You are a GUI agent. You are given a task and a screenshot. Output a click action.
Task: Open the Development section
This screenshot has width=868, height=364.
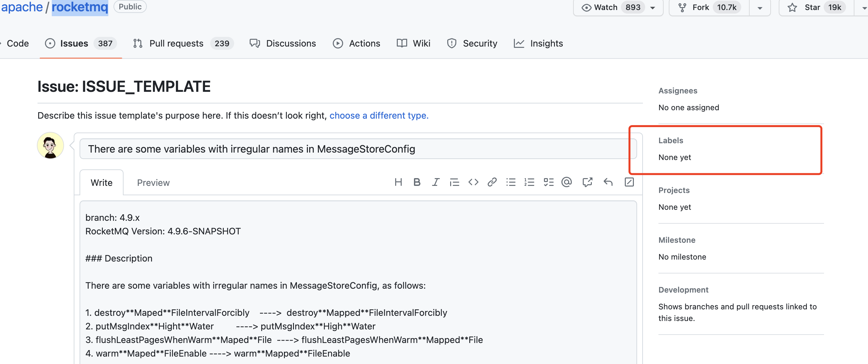[683, 290]
